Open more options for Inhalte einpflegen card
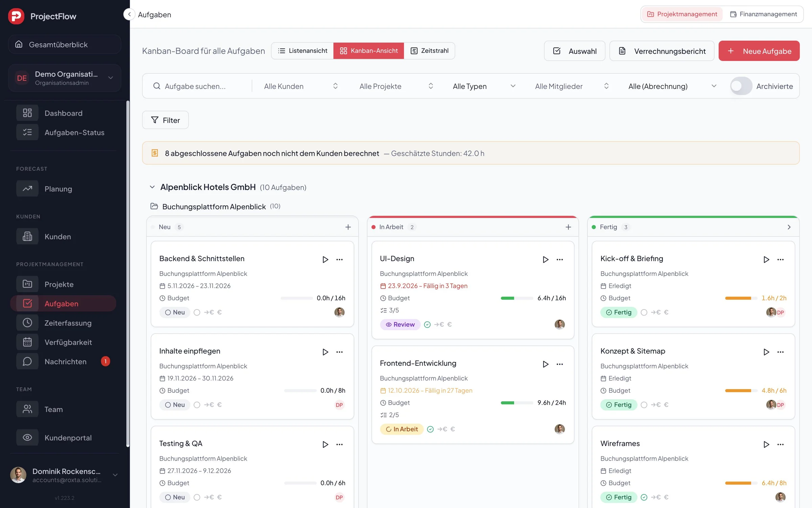The image size is (812, 508). 339,352
